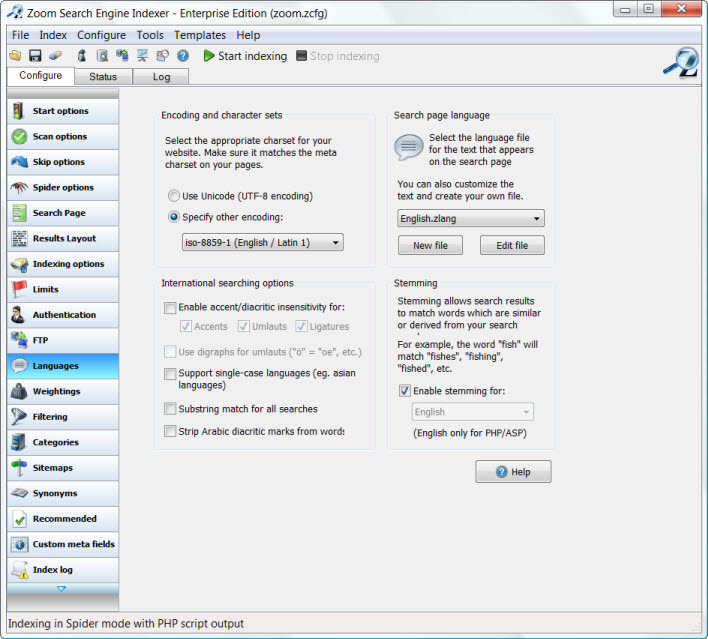The image size is (708, 639).
Task: Click Stop indexing button
Action: click(338, 56)
